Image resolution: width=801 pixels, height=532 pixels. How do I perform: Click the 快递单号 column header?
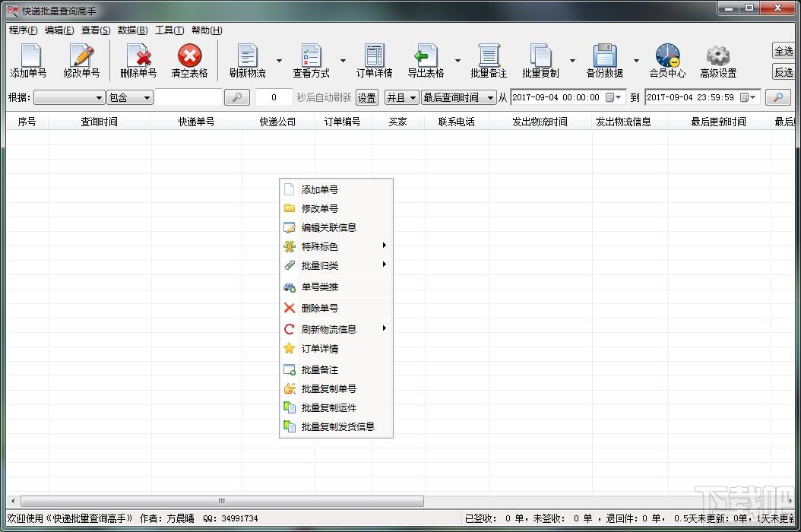click(x=197, y=122)
